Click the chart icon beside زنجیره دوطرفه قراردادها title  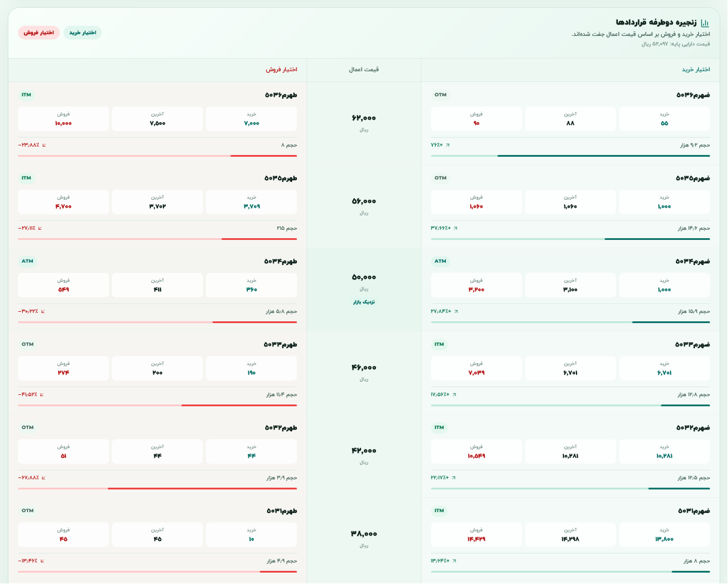[x=705, y=23]
